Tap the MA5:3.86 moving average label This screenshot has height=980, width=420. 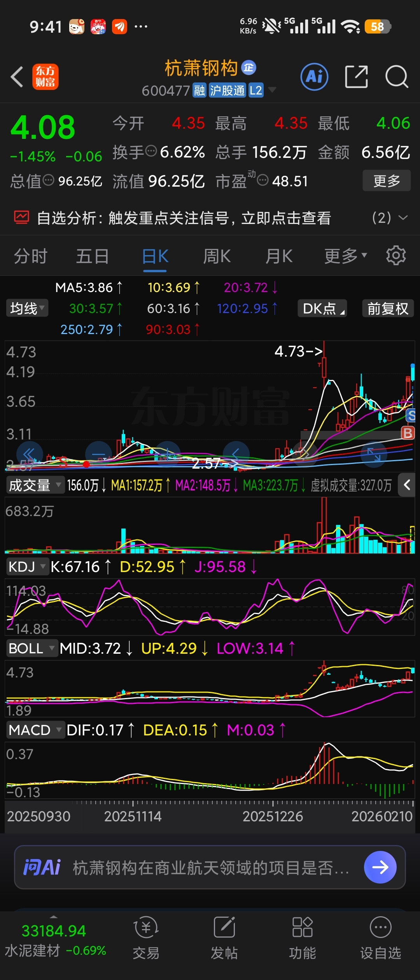click(x=89, y=287)
